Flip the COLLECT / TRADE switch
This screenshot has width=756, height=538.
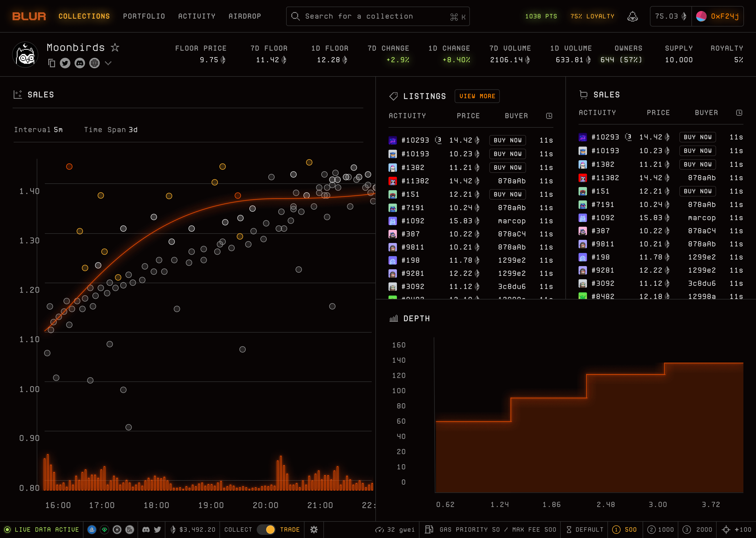click(266, 529)
